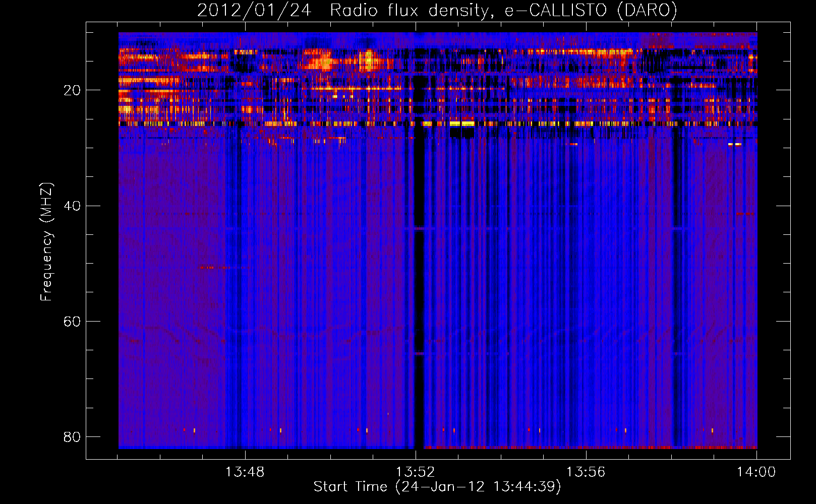Viewport: 816px width, 504px height.
Task: Click the '13:52' time tick label
Action: tap(415, 472)
